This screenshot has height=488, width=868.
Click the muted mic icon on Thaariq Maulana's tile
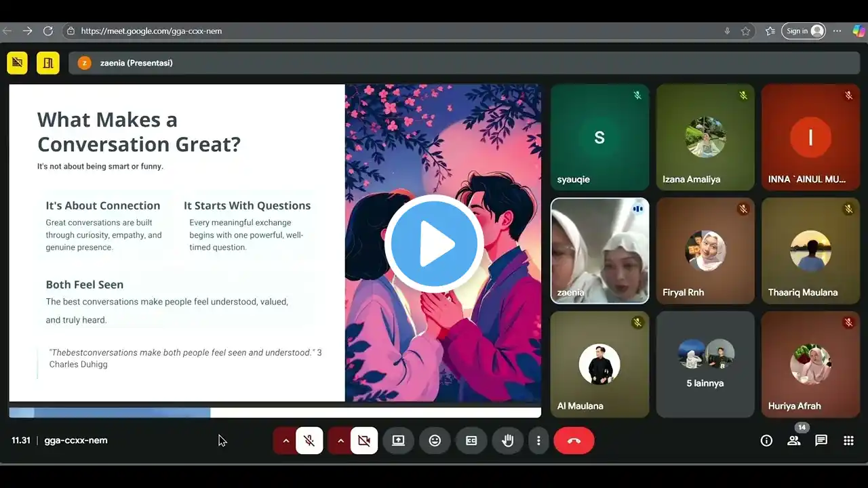point(848,209)
